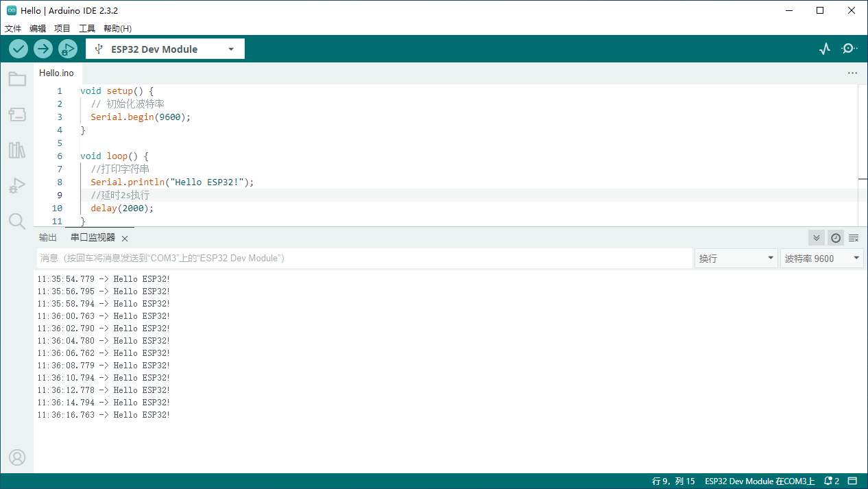Click the editor minimap scrollbar area
The height and width of the screenshot is (489, 868).
pos(863,155)
